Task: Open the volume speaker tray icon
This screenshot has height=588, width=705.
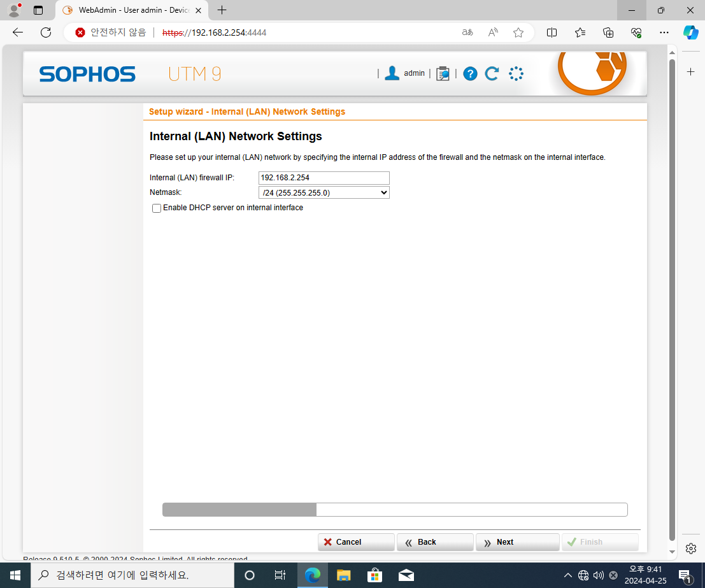Action: 598,575
